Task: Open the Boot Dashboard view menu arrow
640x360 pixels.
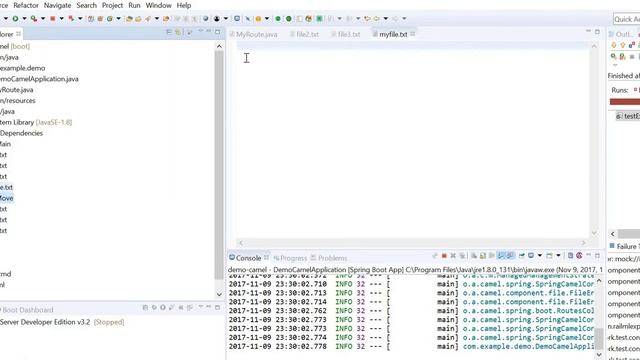Action: (200, 307)
